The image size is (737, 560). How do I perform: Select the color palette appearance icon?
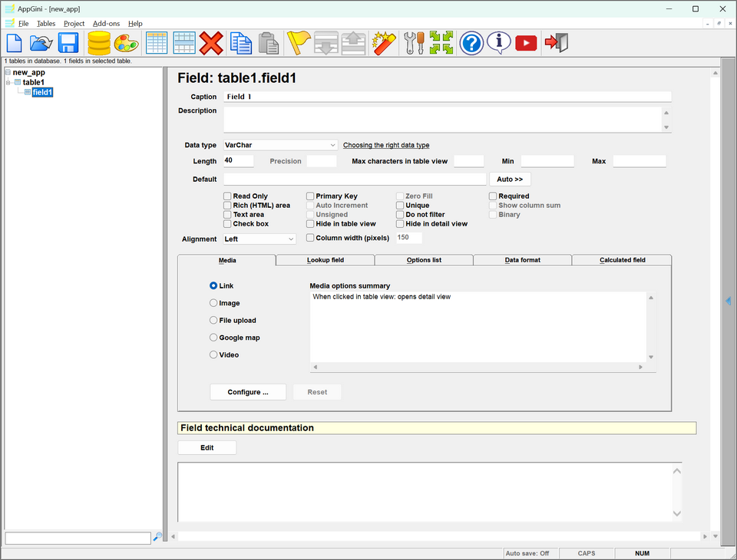click(127, 44)
